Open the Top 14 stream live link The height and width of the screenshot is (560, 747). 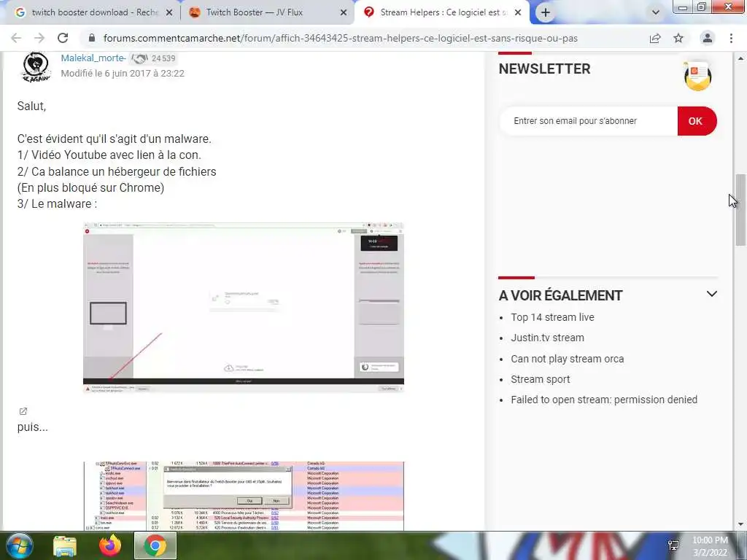[x=552, y=317]
